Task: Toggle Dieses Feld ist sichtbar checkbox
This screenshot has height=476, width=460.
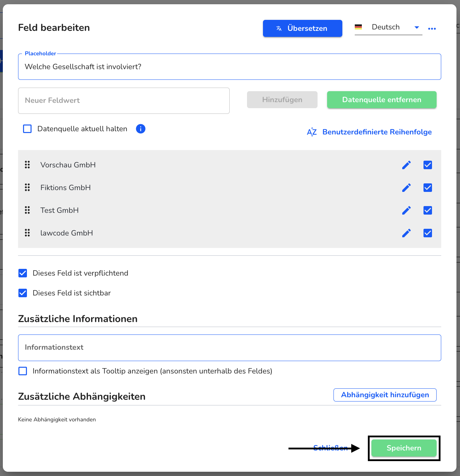Action: click(23, 293)
